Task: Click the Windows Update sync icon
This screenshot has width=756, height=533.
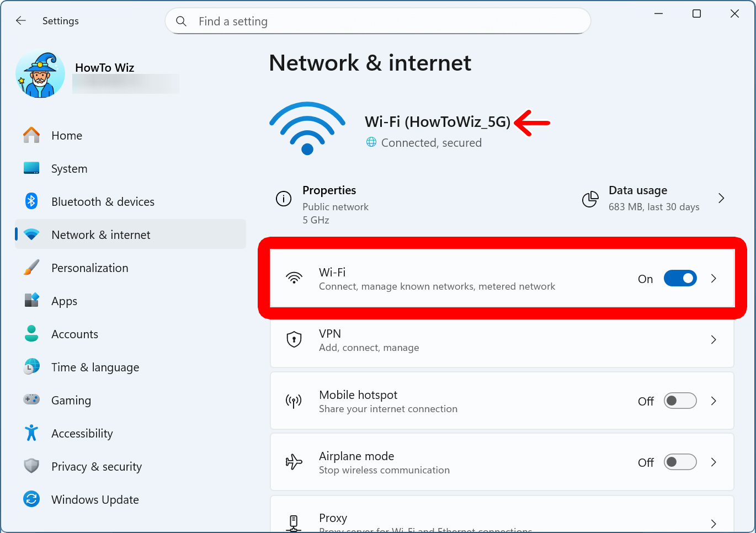Action: pyautogui.click(x=31, y=499)
